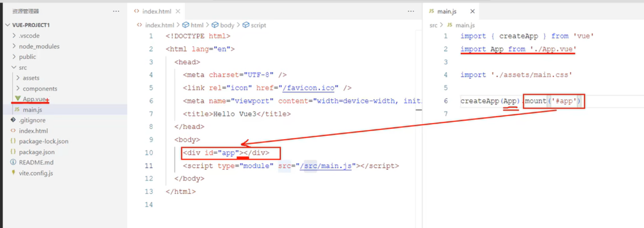The height and width of the screenshot is (228, 644).
Task: Open README.md file
Action: pyautogui.click(x=36, y=163)
